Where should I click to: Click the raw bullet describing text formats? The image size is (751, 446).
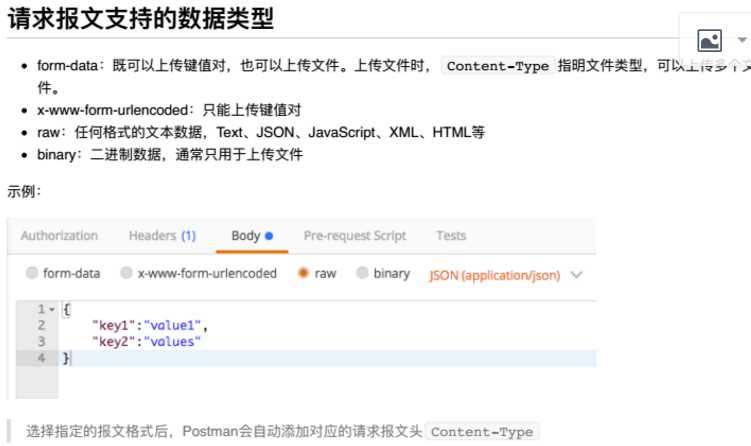261,132
